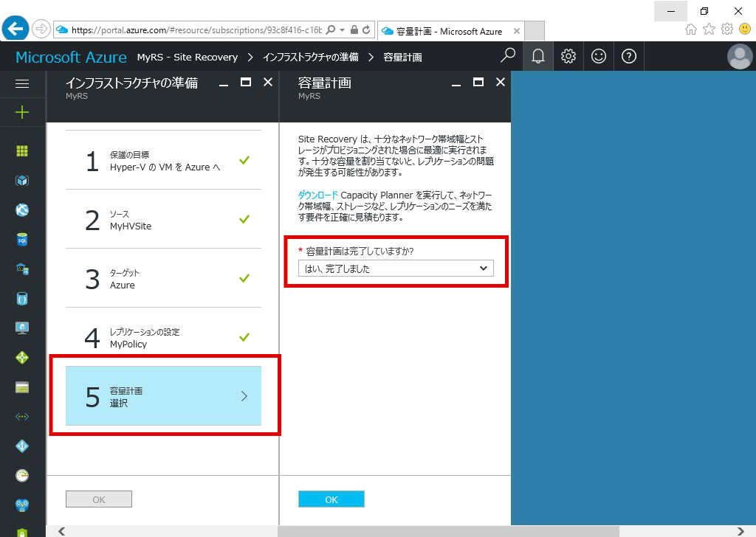Click the feedback smiley icon

point(599,56)
